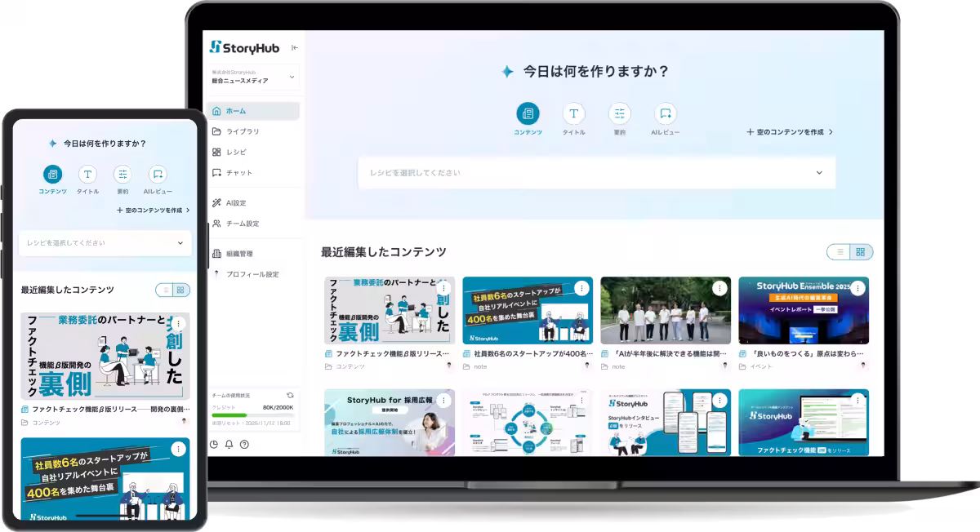Click the StoryHubインタビュー thumbnail
The image size is (980, 532).
coord(666,423)
